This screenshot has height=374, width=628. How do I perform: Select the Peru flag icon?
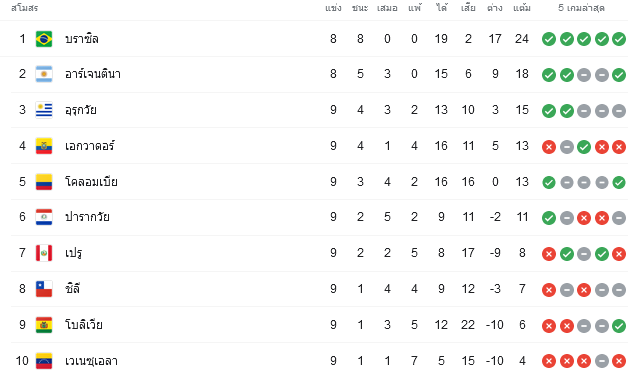click(x=44, y=253)
